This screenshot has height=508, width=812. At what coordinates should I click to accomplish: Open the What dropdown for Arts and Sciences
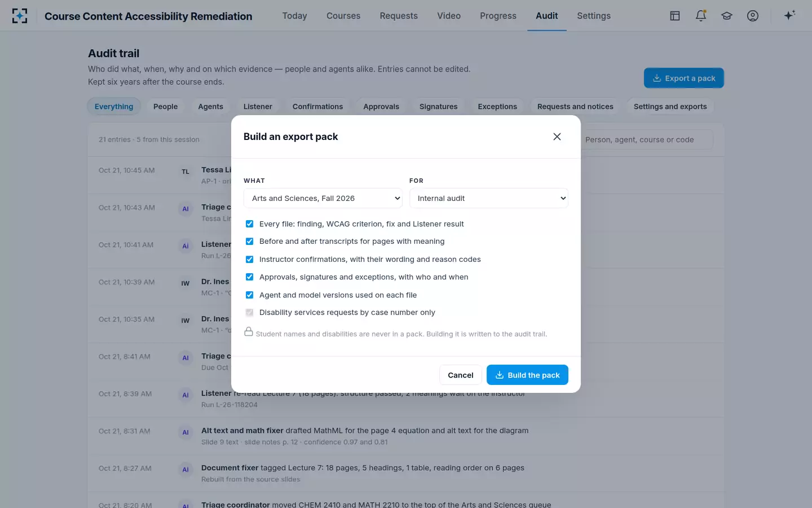pyautogui.click(x=323, y=198)
